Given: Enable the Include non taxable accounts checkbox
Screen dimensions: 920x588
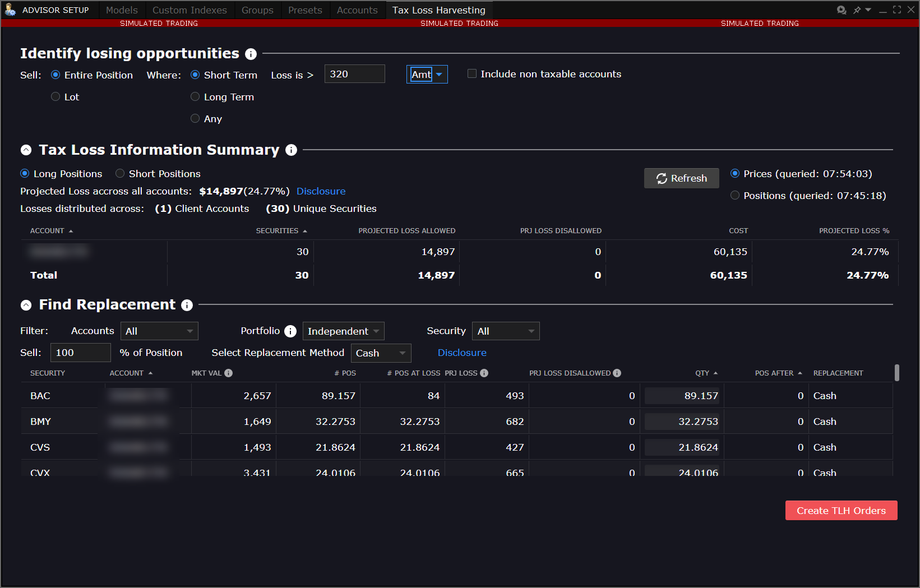Looking at the screenshot, I should tap(471, 73).
